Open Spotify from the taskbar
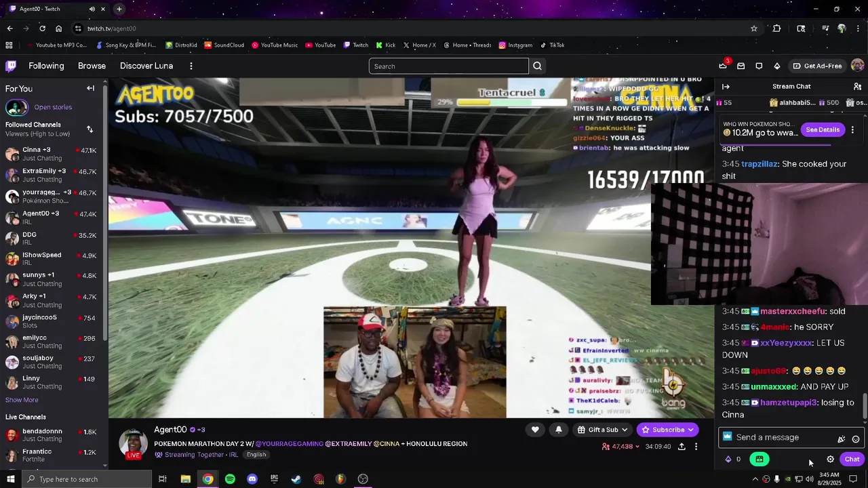Screen dimensions: 868x488 click(230, 479)
